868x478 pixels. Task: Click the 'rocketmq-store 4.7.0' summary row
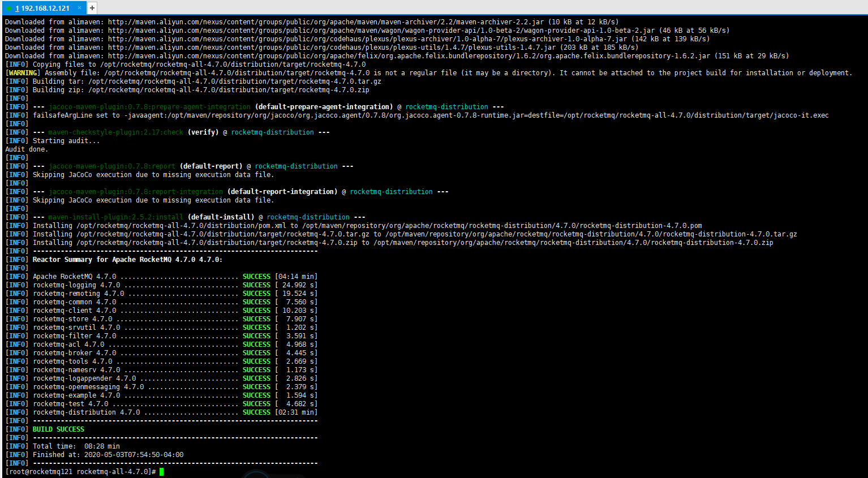click(161, 319)
